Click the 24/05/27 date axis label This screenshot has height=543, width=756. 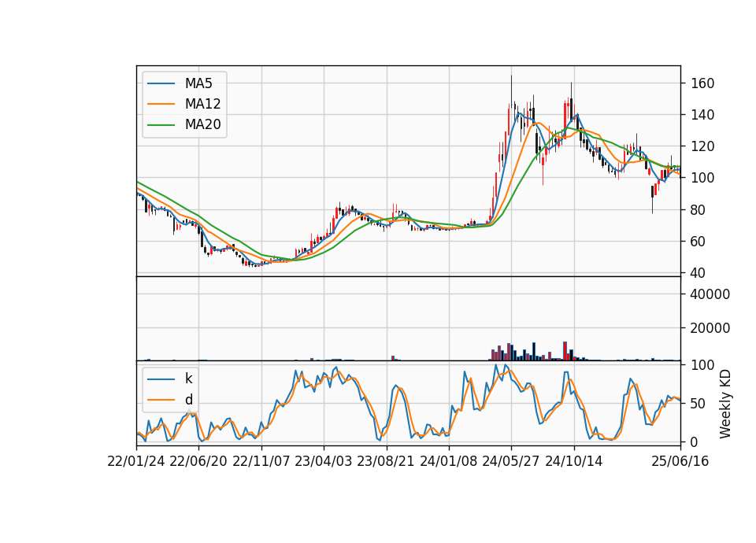click(x=511, y=462)
